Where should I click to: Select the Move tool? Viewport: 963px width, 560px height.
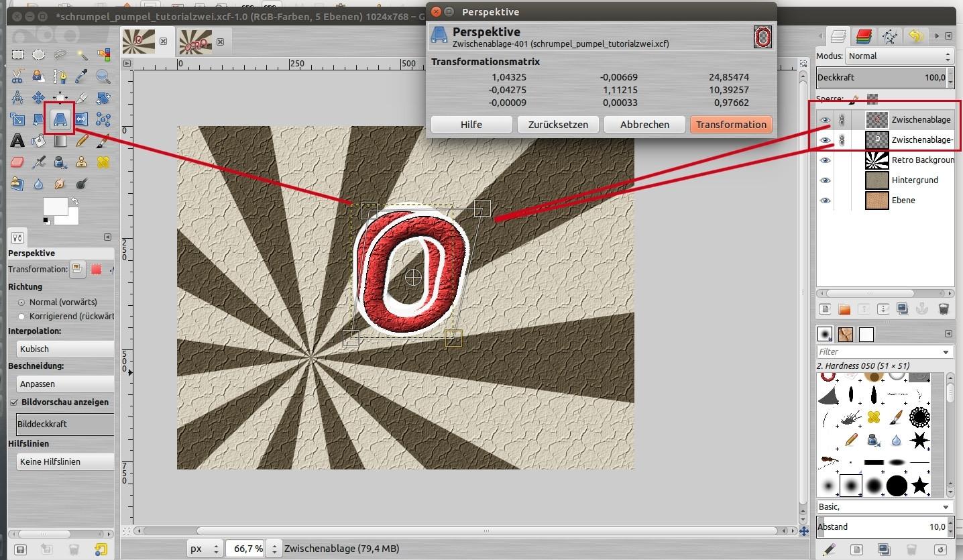[x=39, y=99]
